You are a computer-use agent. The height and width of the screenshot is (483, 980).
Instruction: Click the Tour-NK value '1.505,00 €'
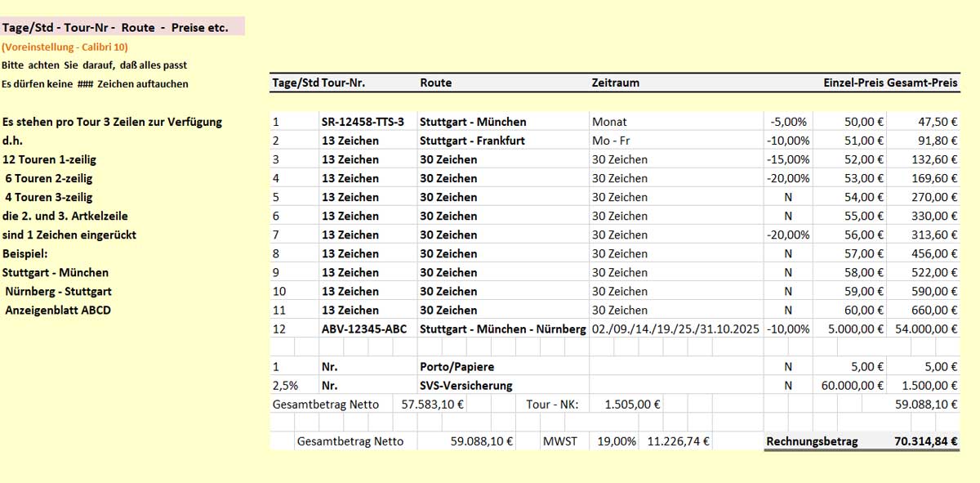click(x=632, y=404)
